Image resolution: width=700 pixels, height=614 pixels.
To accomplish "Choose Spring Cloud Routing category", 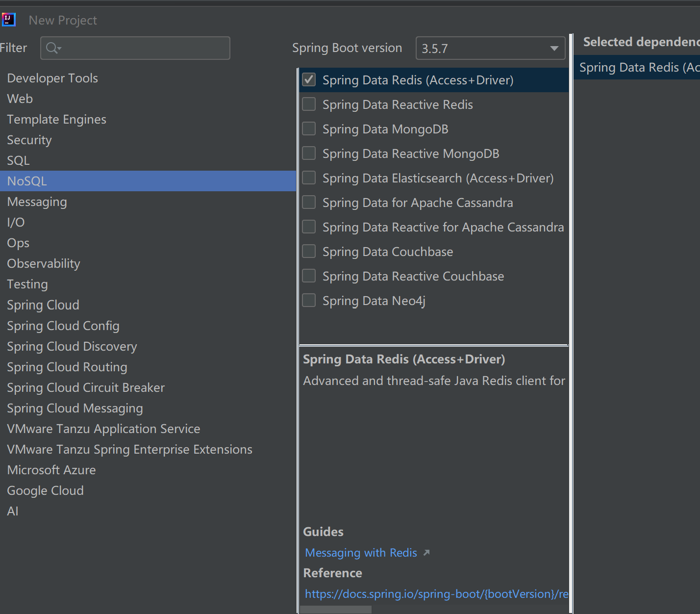I will pos(148,367).
